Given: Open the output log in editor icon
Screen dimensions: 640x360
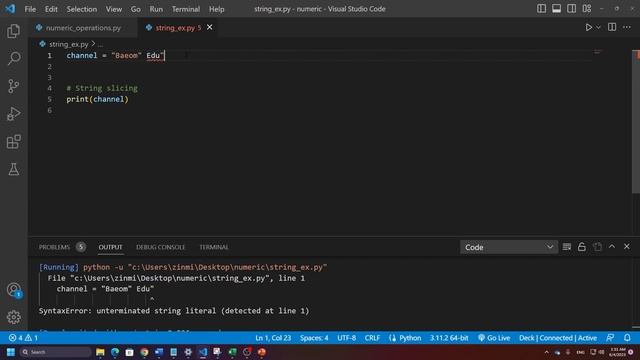Looking at the screenshot, I should point(597,247).
